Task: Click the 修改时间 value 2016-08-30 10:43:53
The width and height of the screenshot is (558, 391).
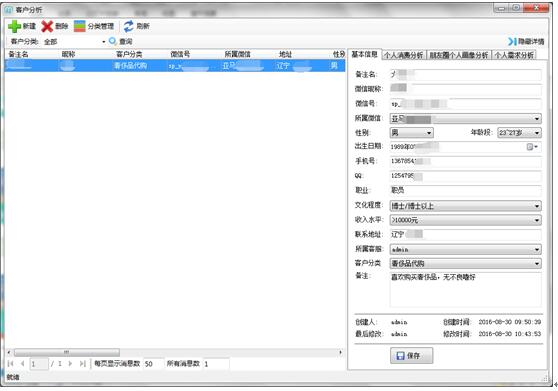Action: tap(510, 334)
